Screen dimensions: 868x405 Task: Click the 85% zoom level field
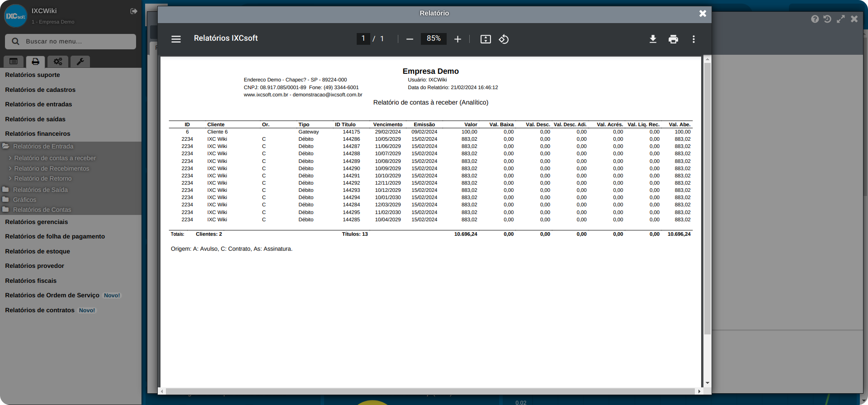[434, 39]
